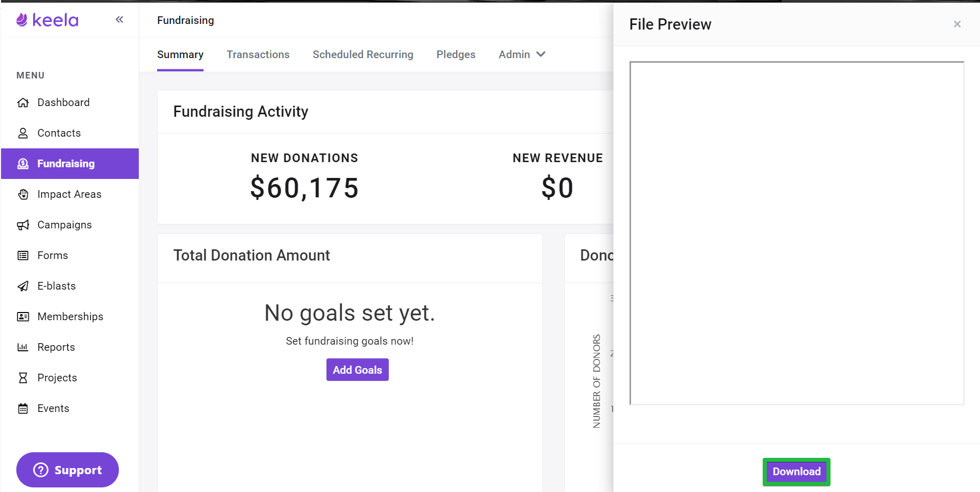Open the Support chat button
The image size is (980, 492).
tap(67, 470)
